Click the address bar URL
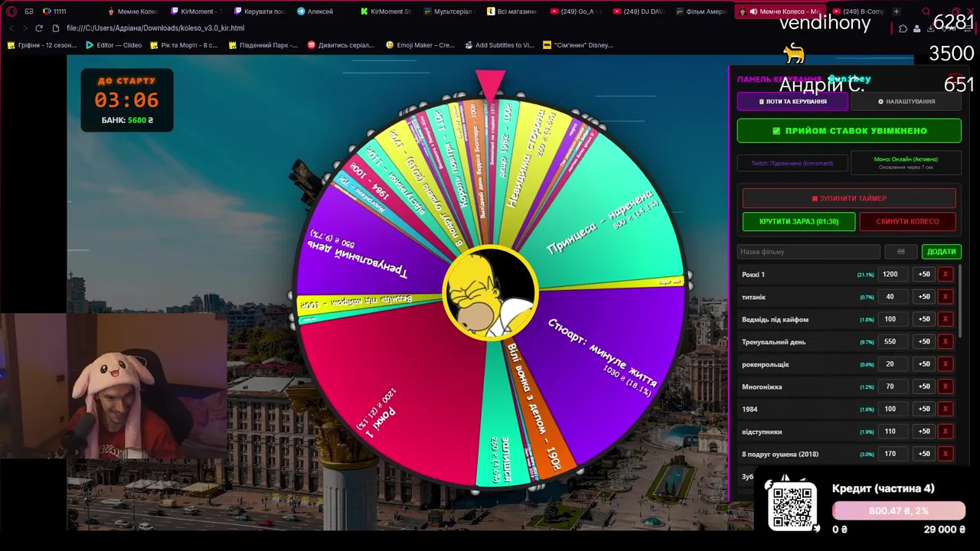Image resolution: width=980 pixels, height=551 pixels. click(x=155, y=28)
